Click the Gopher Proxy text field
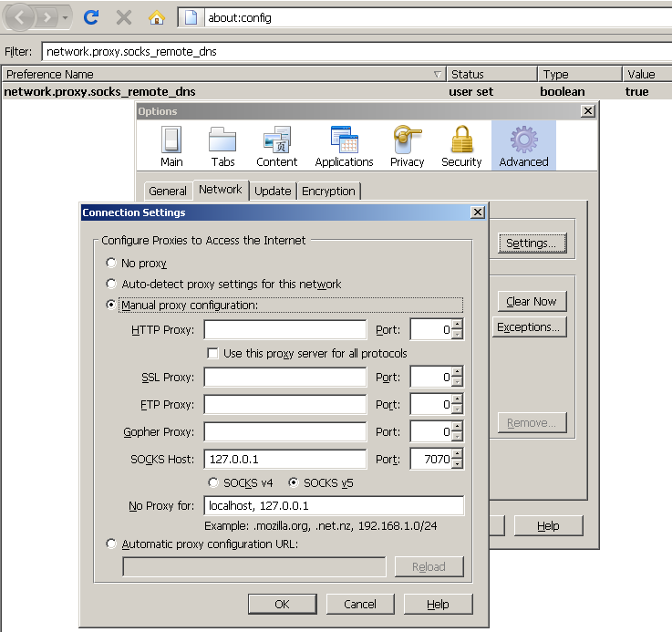This screenshot has height=632, width=672. point(285,431)
